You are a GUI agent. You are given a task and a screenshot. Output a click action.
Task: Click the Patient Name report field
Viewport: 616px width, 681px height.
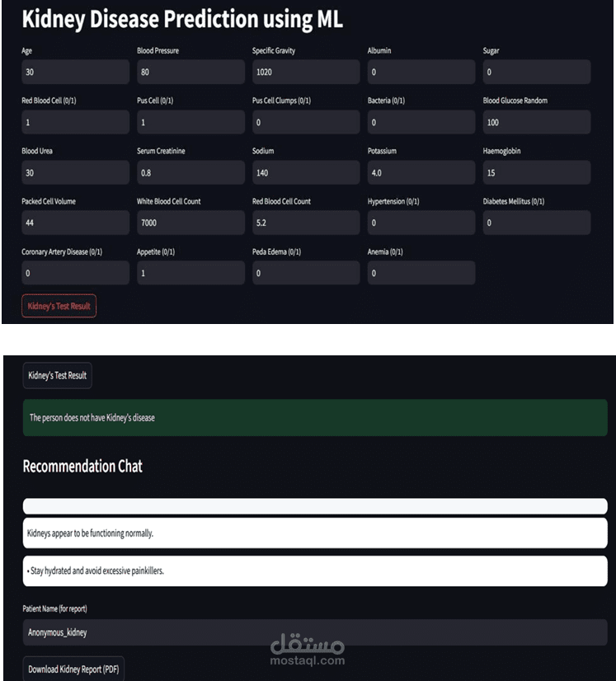314,632
